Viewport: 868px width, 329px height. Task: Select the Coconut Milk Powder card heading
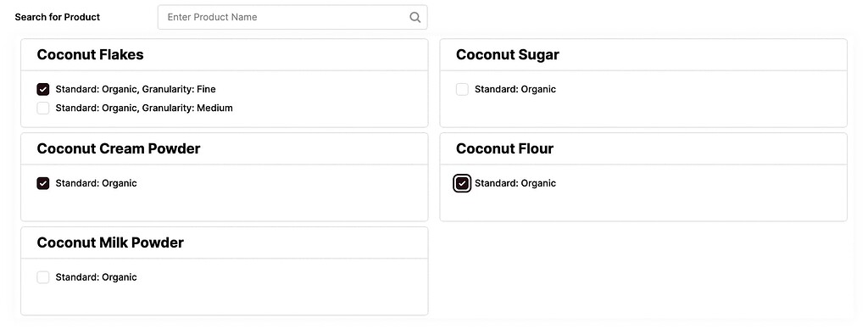tap(110, 243)
